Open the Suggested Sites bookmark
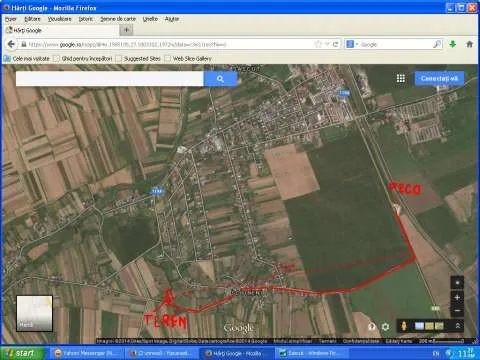This screenshot has height=360, width=480. [x=138, y=59]
